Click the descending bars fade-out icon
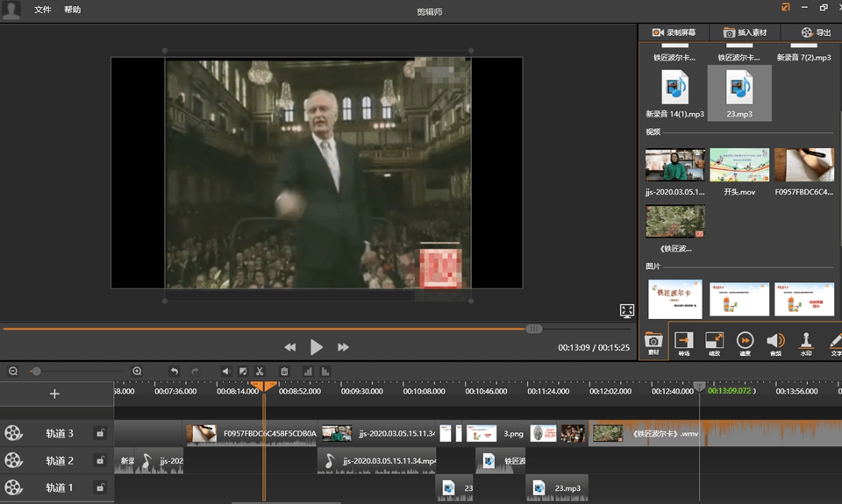This screenshot has width=842, height=504. tap(325, 371)
